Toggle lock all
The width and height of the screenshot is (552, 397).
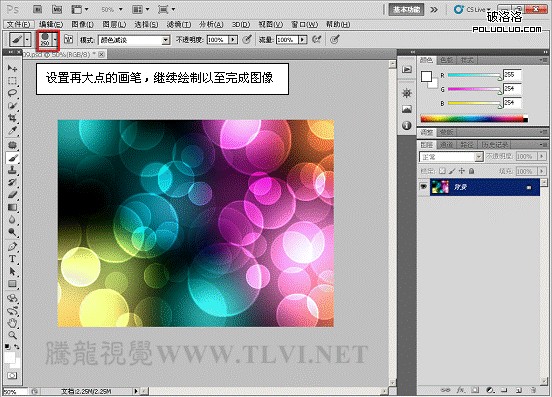coord(471,171)
